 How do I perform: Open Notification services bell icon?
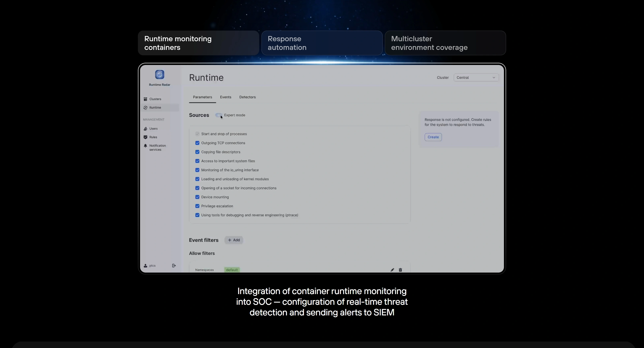[x=146, y=146]
